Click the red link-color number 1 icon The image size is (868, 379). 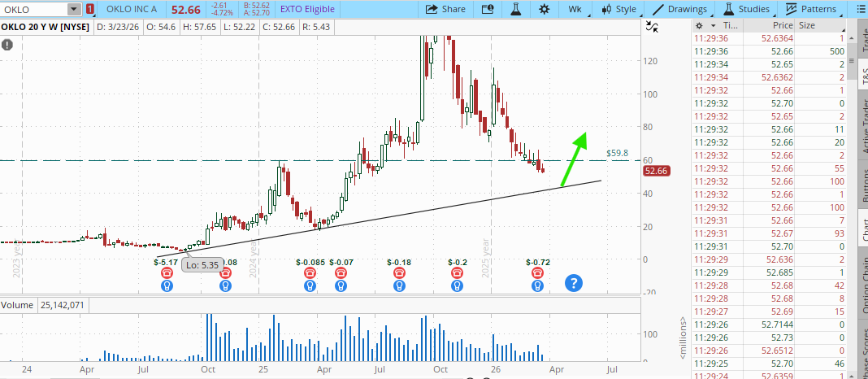89,10
